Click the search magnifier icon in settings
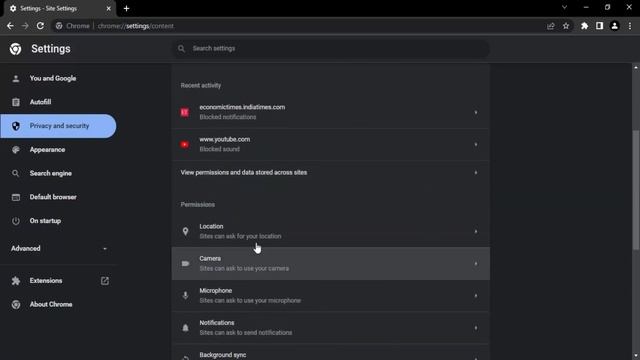640x360 pixels. pos(181,49)
